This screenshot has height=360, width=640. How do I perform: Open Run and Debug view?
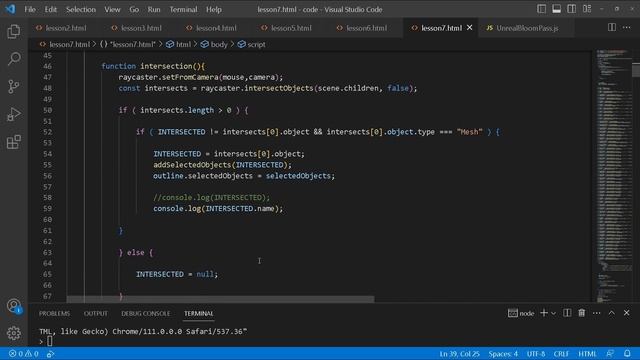click(13, 114)
